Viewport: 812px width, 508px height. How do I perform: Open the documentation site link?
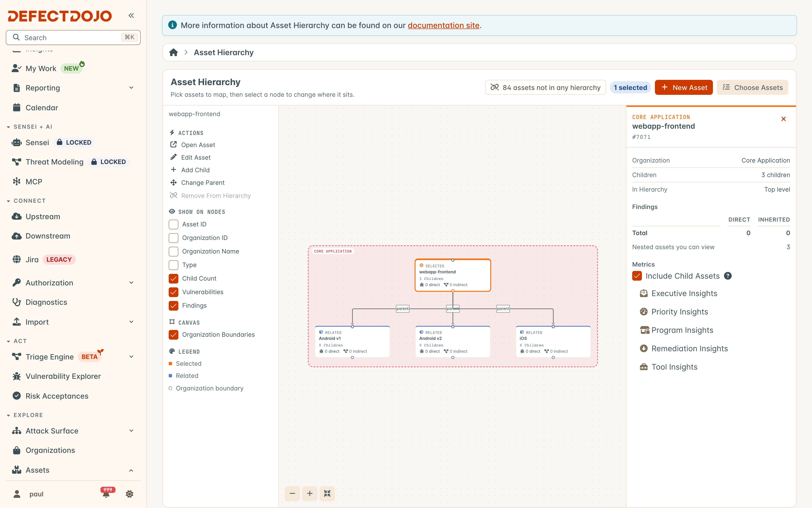click(443, 25)
